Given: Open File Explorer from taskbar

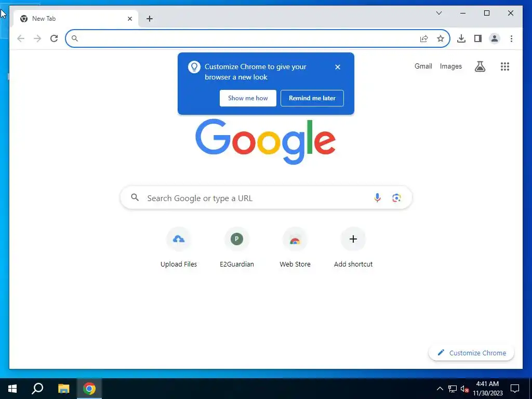Looking at the screenshot, I should pyautogui.click(x=63, y=389).
